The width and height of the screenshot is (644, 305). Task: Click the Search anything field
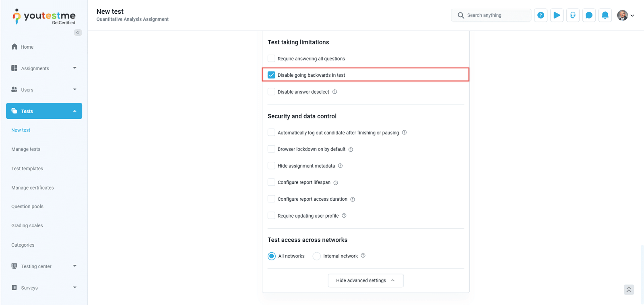(x=495, y=15)
